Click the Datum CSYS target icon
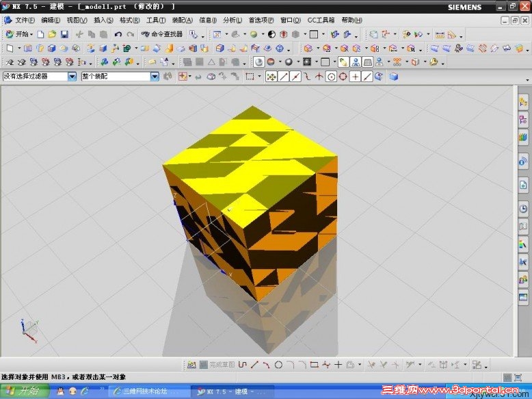Image resolution: width=532 pixels, height=399 pixels. (280, 49)
